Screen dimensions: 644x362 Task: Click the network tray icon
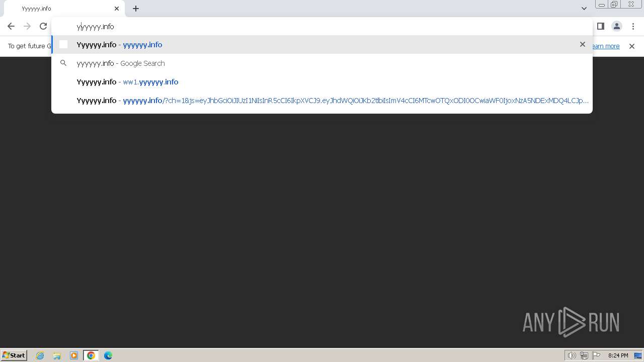point(584,355)
